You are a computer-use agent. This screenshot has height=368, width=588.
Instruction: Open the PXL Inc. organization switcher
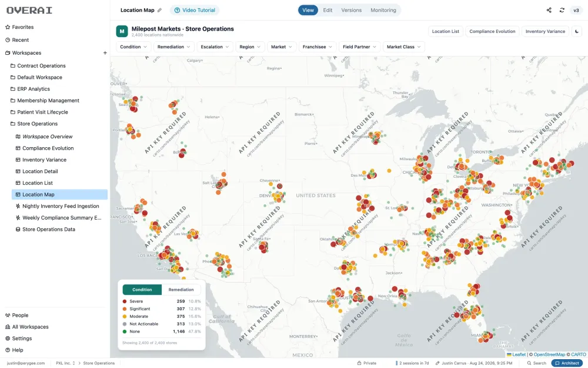tap(65, 363)
